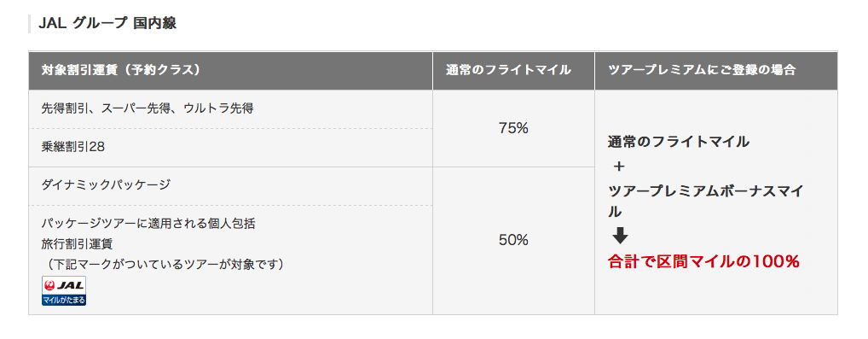Click the gray vertical bar beside the heading
This screenshot has width=868, height=339.
(29, 24)
